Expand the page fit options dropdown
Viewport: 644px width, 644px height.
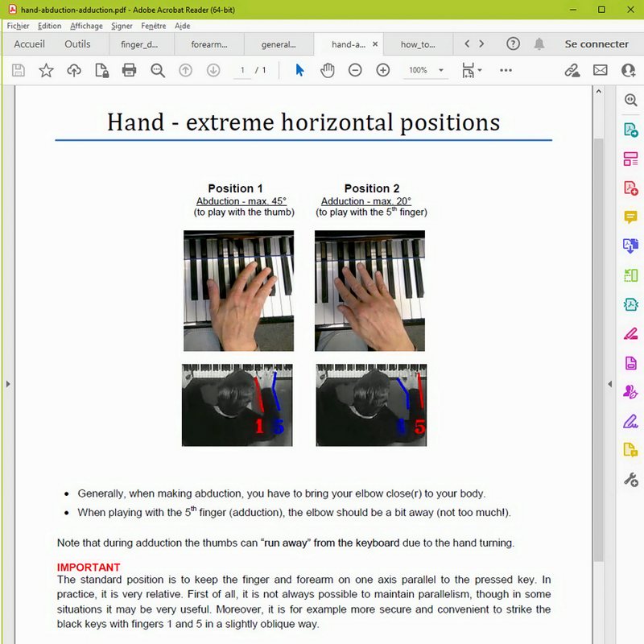[472, 71]
